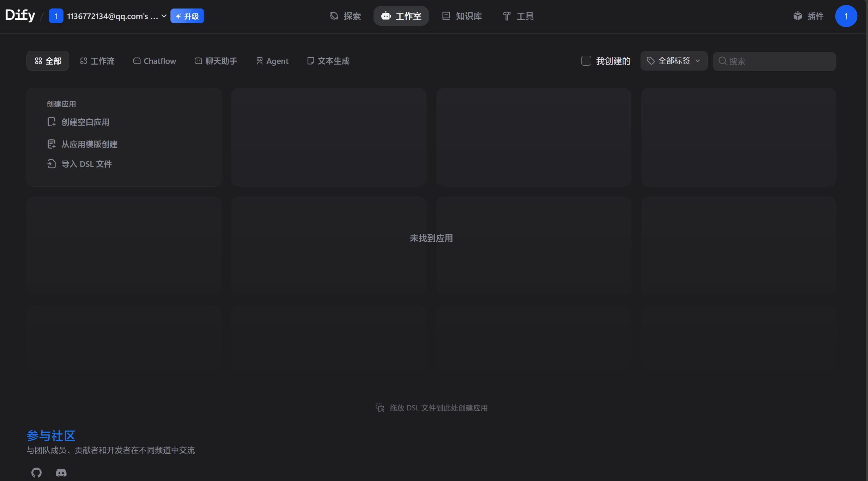Click the user avatar in top right
Viewport: 868px width, 481px height.
[x=846, y=16]
